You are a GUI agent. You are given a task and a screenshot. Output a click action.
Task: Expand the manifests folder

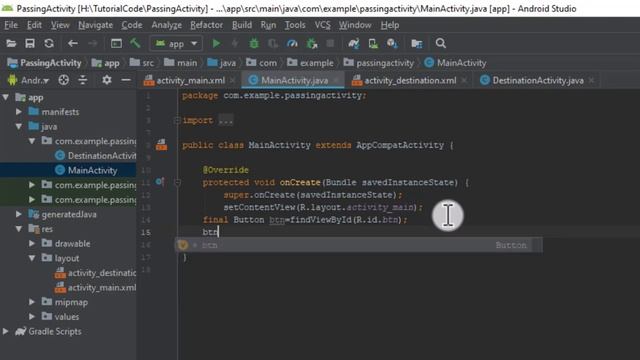(x=19, y=111)
